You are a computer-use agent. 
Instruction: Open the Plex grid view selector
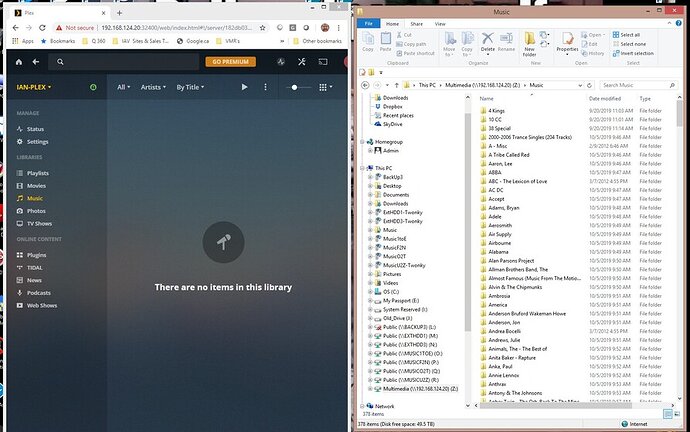(x=325, y=87)
